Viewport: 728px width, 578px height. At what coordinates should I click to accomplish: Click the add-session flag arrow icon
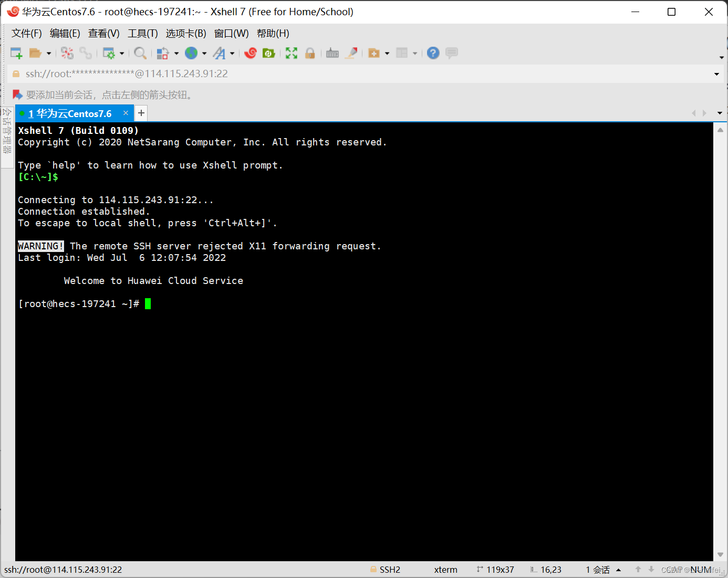[17, 94]
